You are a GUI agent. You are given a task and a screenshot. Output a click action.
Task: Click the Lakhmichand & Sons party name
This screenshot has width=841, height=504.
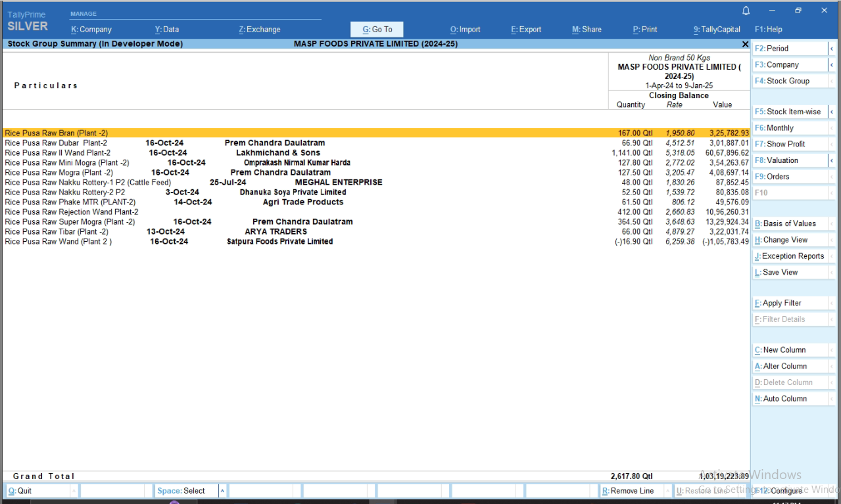coord(278,153)
